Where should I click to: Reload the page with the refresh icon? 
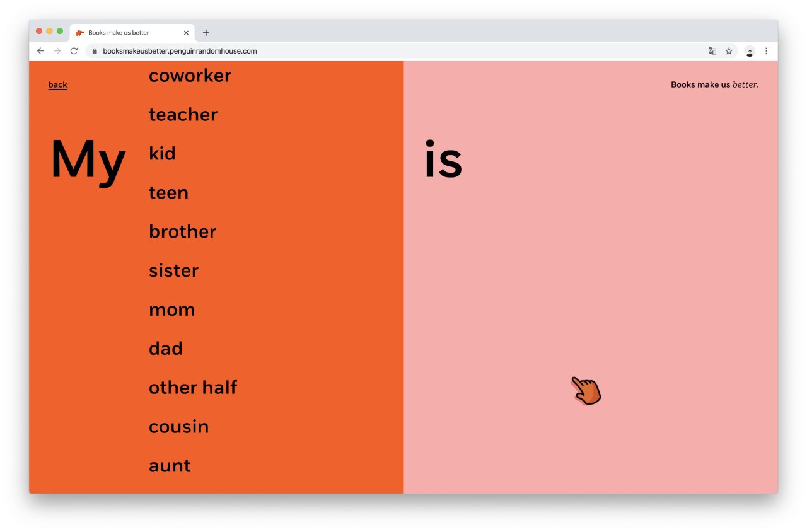(x=74, y=51)
